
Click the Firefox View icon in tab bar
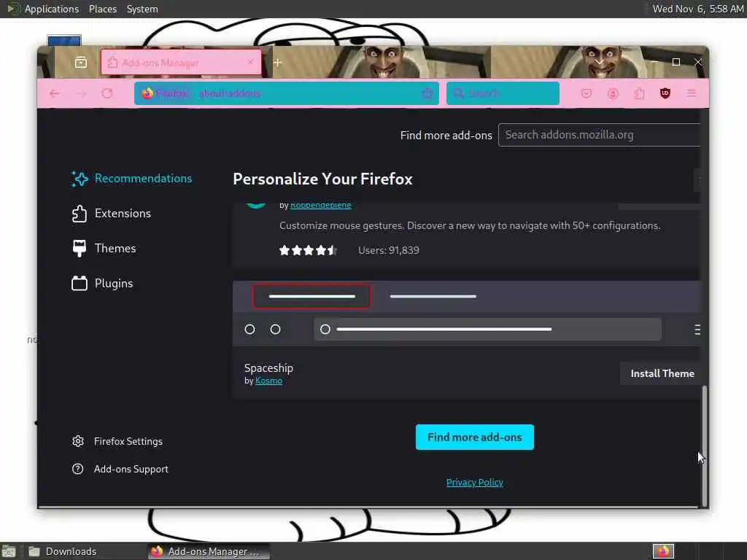click(80, 63)
